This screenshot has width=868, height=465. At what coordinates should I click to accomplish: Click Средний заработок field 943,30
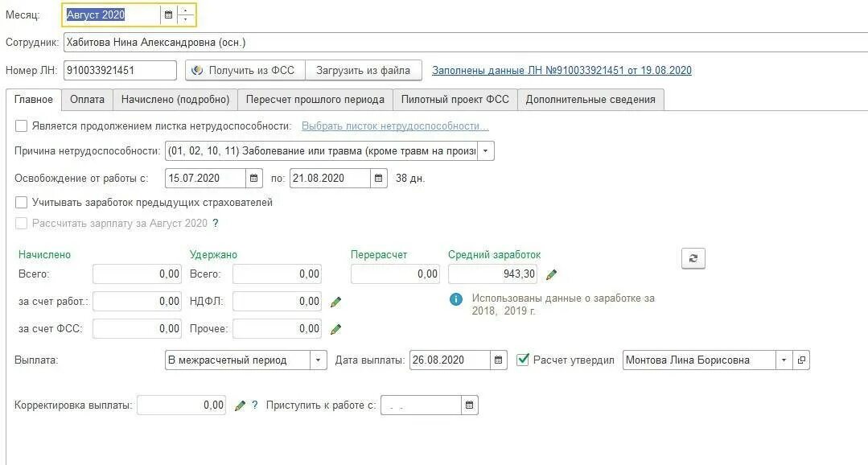(493, 274)
